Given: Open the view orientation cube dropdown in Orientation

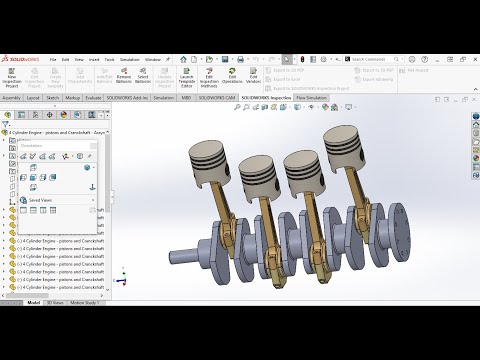Looking at the screenshot, I should pos(94,167).
